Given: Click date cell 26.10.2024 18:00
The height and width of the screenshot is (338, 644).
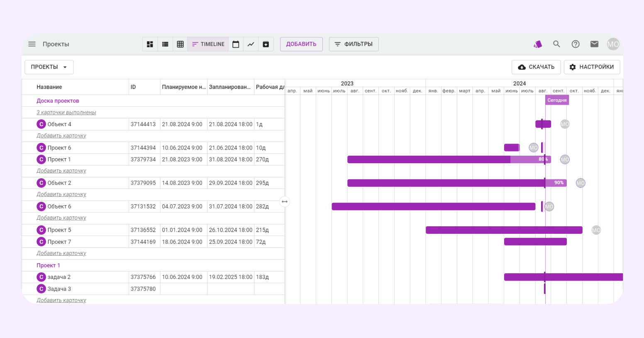Looking at the screenshot, I should tap(231, 230).
